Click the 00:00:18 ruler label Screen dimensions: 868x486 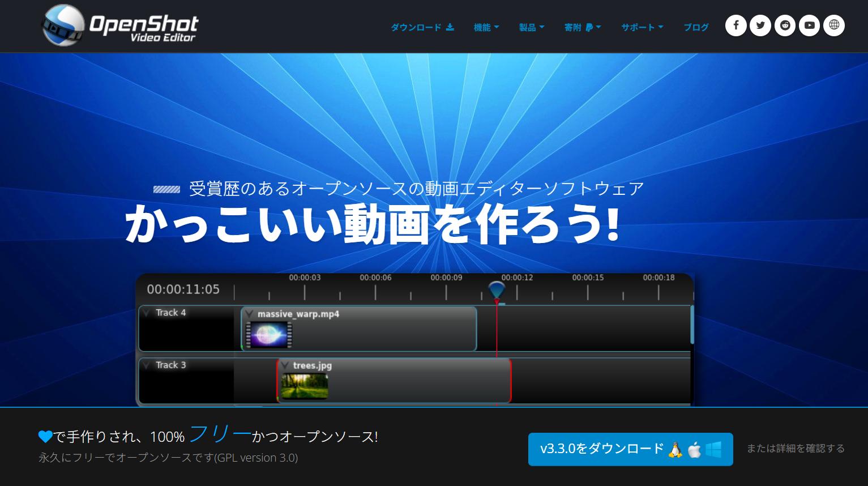click(659, 278)
